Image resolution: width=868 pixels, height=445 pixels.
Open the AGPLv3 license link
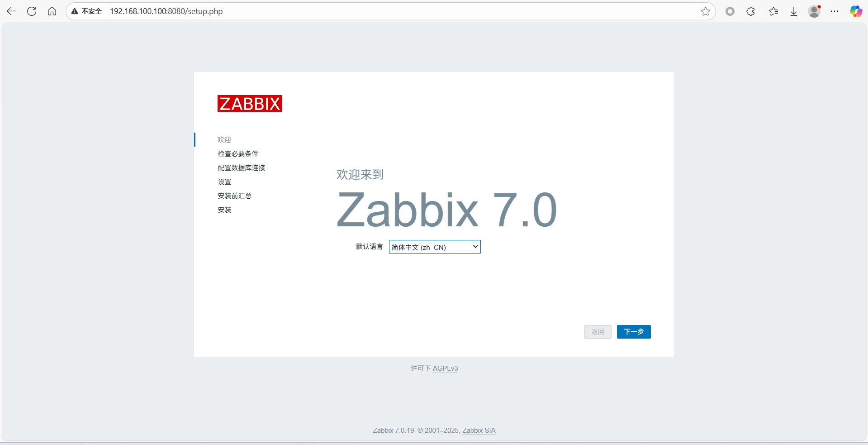tap(445, 368)
